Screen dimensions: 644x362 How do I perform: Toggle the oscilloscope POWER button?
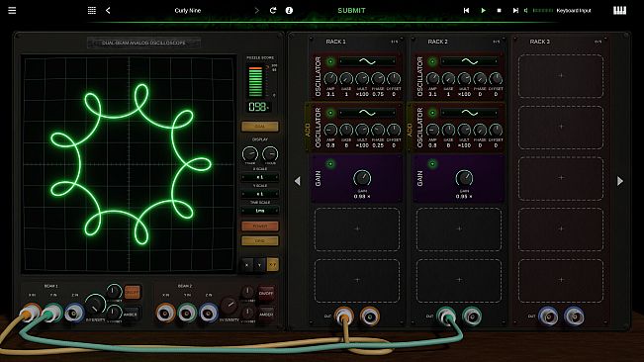point(260,226)
